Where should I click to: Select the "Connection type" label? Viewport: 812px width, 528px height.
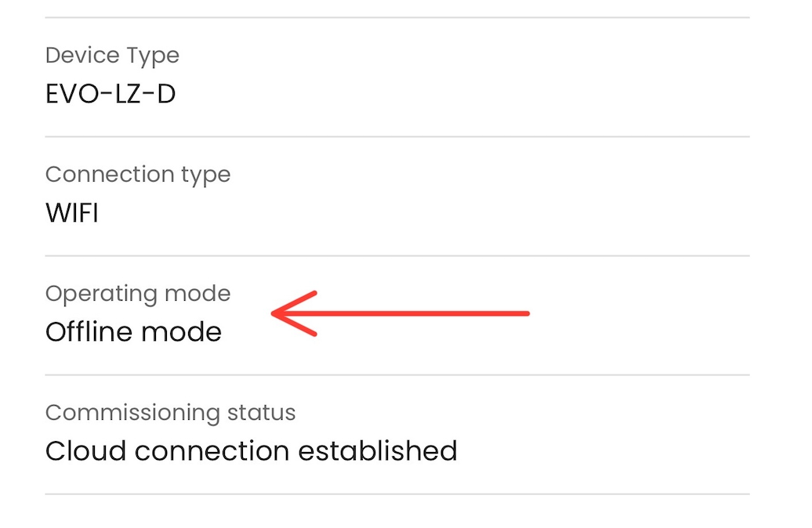pyautogui.click(x=138, y=174)
